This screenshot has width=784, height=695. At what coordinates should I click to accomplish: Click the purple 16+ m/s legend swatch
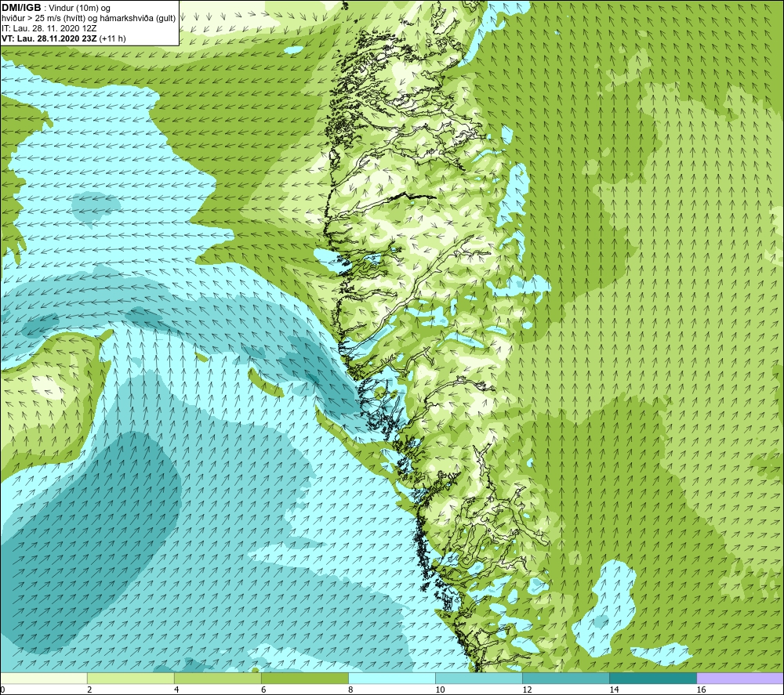point(740,678)
